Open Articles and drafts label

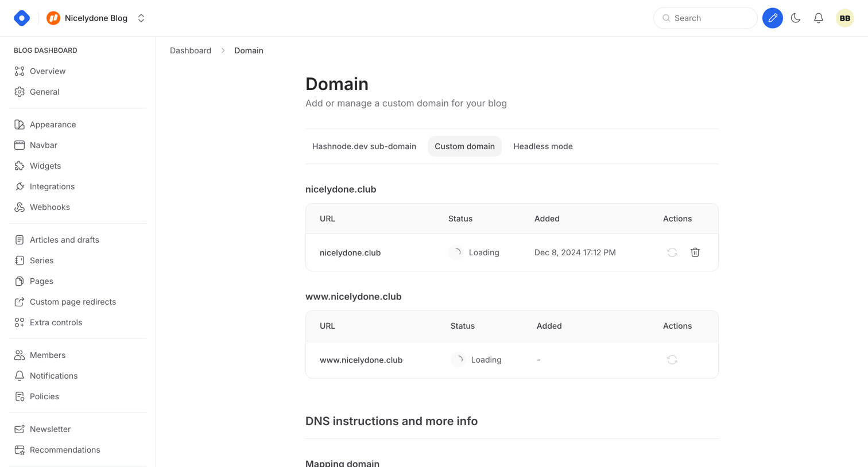[64, 240]
